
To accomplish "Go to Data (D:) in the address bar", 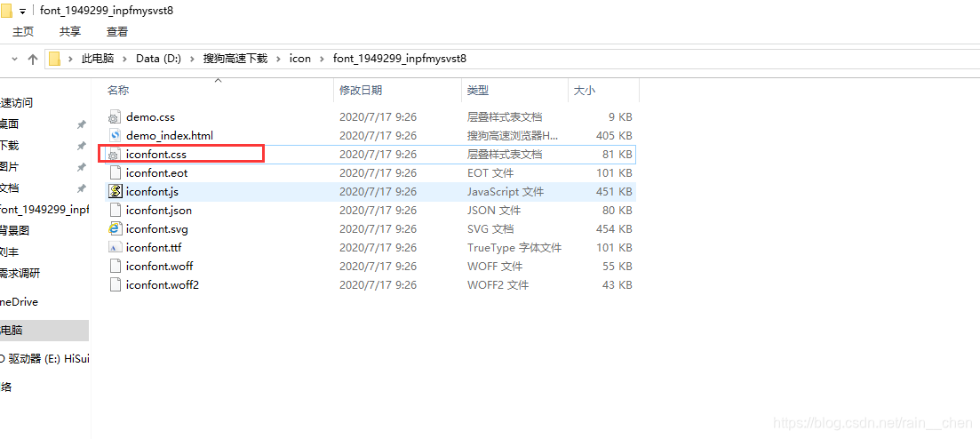I will click(158, 59).
